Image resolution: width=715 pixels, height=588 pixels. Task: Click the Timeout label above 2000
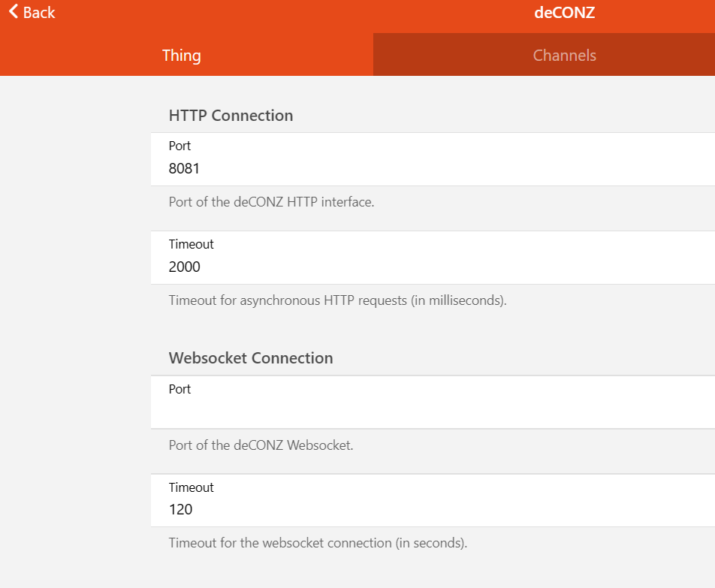(191, 244)
